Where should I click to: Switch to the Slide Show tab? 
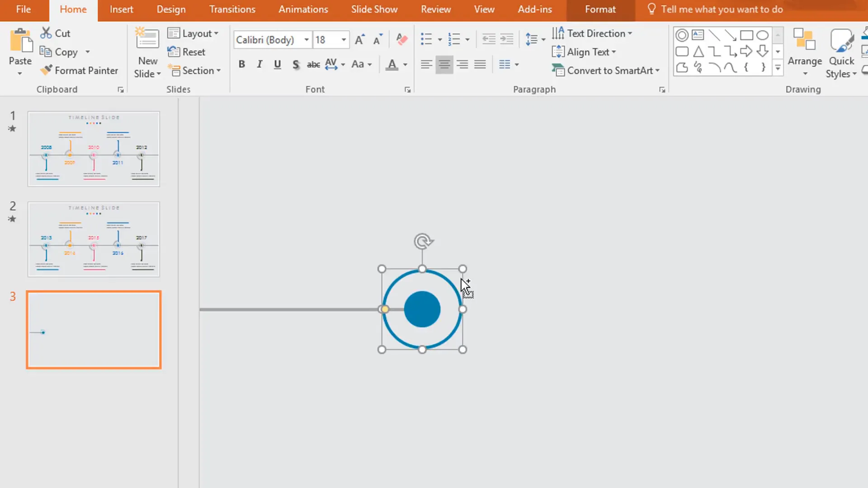pos(374,9)
